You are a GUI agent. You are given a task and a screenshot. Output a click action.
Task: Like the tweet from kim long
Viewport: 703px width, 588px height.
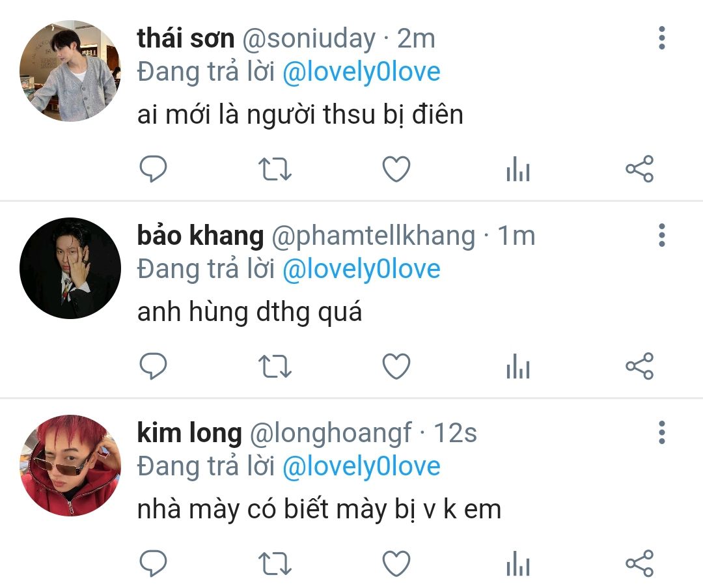[396, 563]
